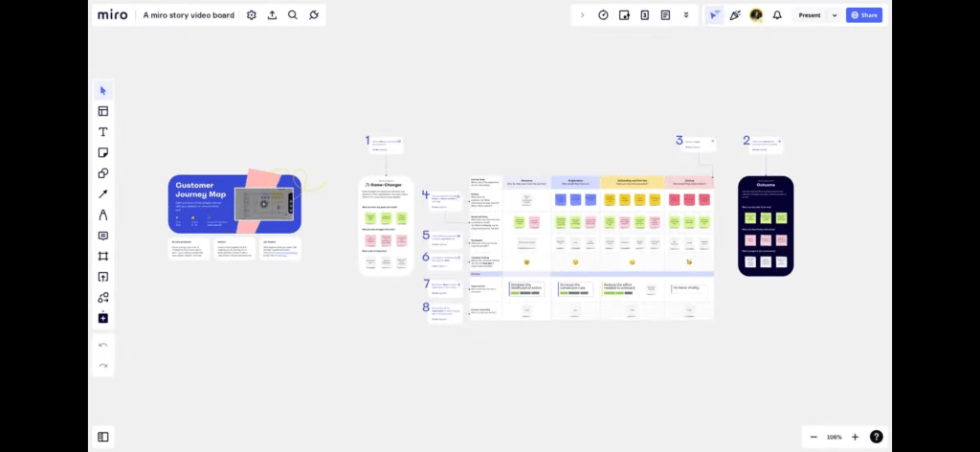This screenshot has height=452, width=980.
Task: Open the numbered card icon
Action: 644,15
